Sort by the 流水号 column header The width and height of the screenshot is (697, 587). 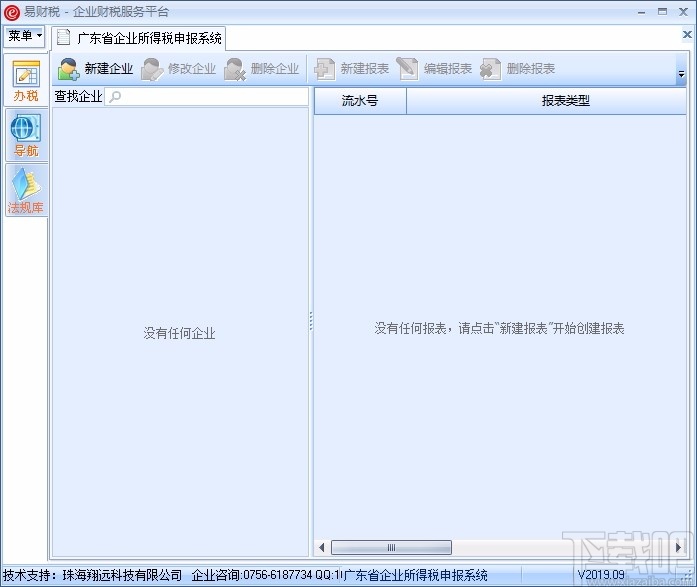tap(360, 101)
